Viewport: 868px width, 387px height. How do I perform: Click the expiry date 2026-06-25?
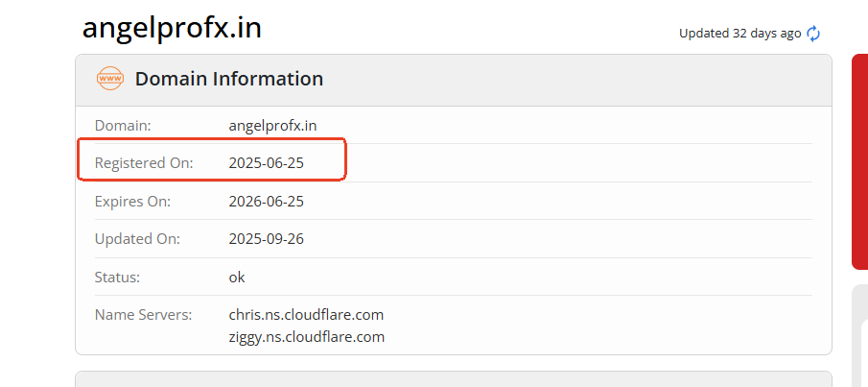click(266, 202)
